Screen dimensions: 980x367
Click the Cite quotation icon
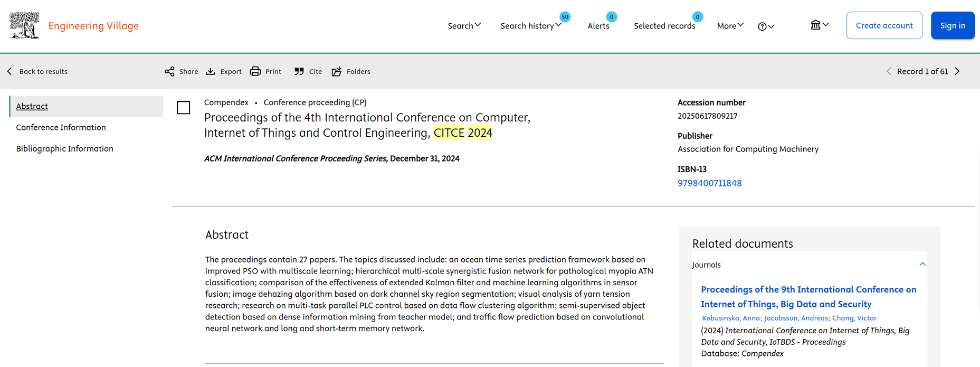click(299, 71)
